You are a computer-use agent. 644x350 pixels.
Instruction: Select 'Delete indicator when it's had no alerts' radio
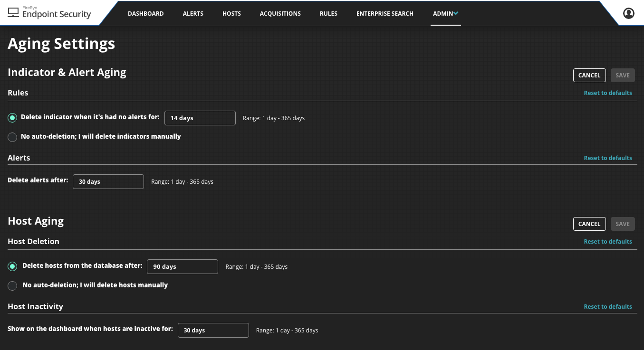(13, 118)
